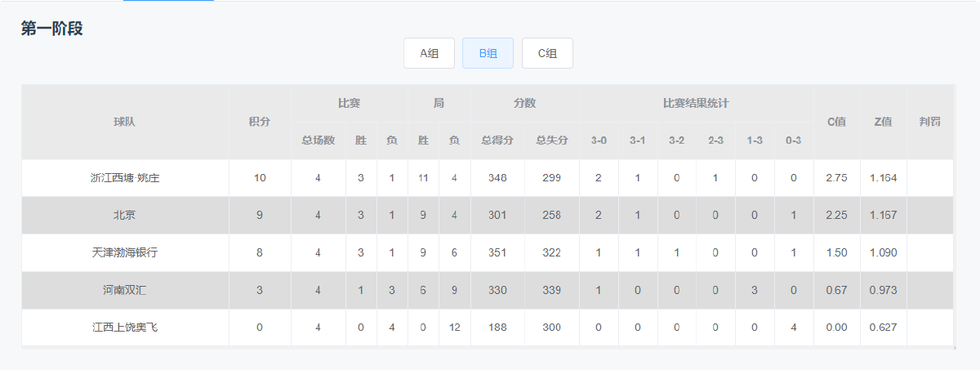Select the 天津渤海银行 team name

click(125, 253)
